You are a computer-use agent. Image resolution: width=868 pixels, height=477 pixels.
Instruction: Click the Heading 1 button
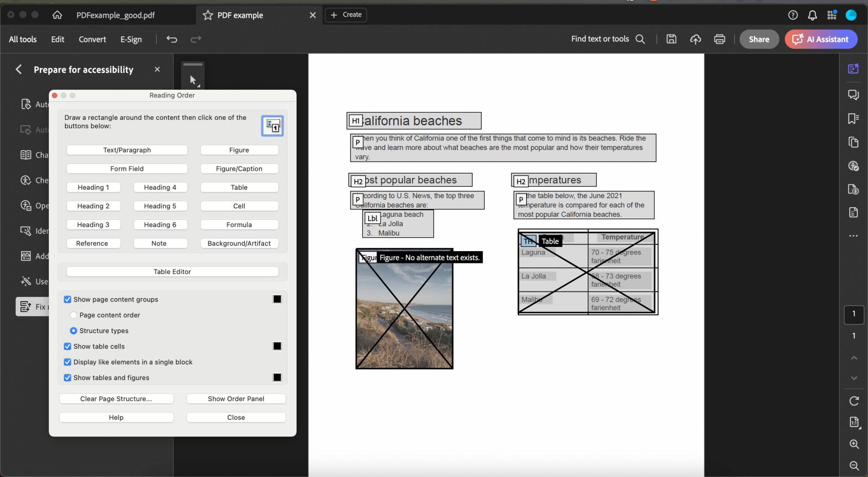click(x=94, y=187)
